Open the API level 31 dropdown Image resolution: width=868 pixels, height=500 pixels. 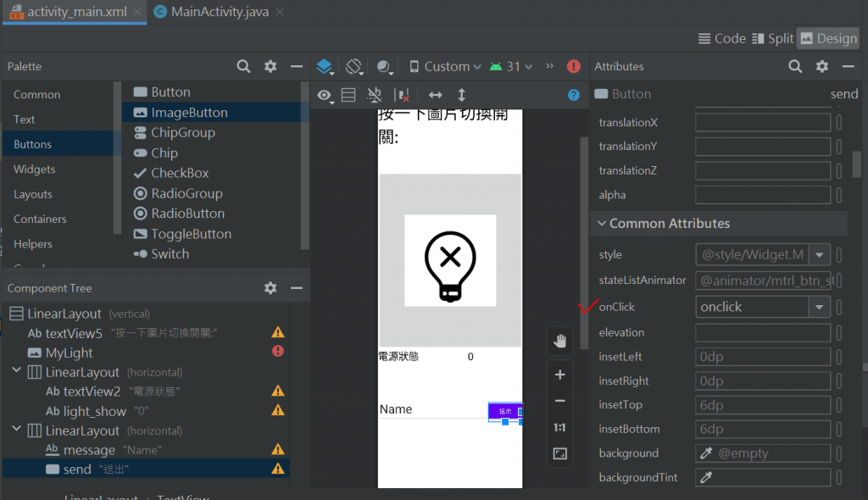coord(511,66)
